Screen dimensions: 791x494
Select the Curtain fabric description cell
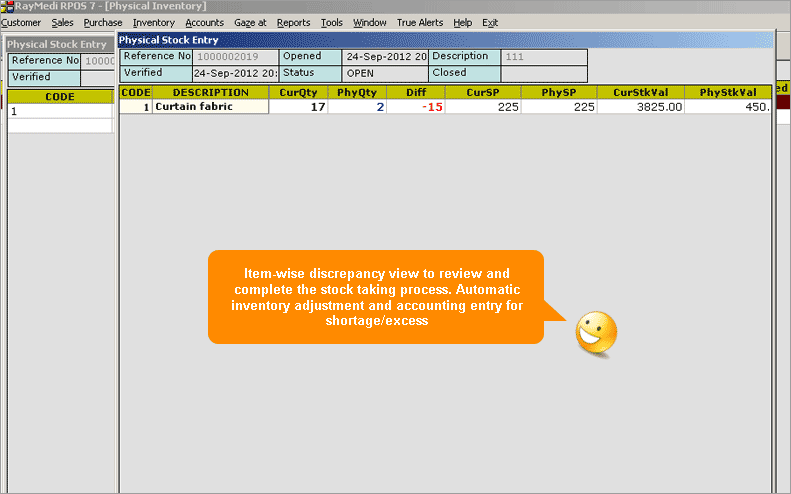(x=210, y=107)
